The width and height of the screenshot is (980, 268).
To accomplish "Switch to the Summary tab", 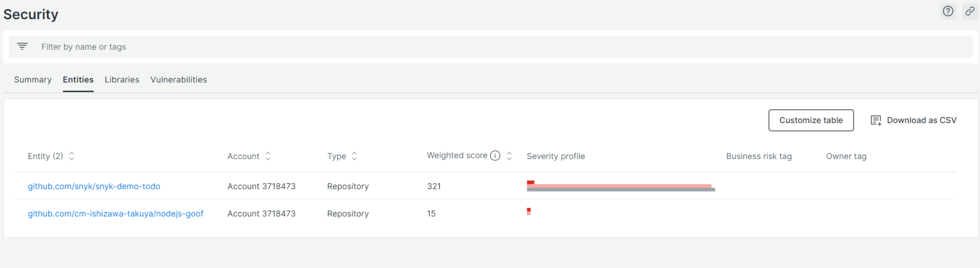I will [33, 80].
